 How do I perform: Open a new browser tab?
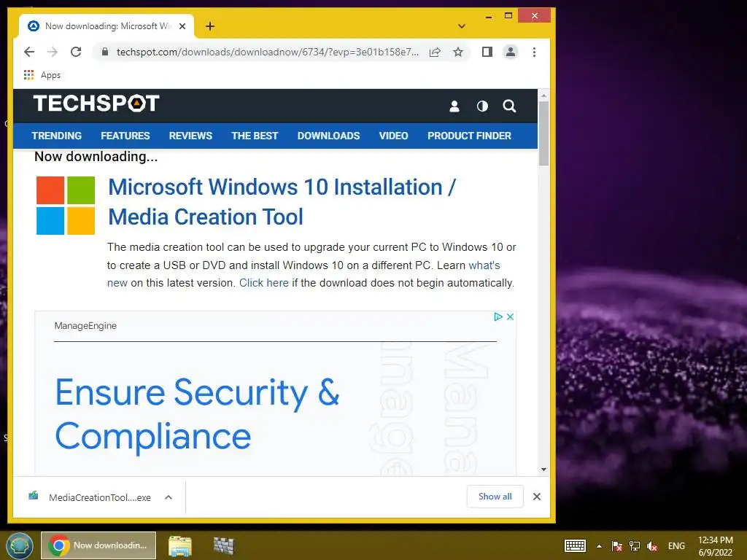point(210,26)
